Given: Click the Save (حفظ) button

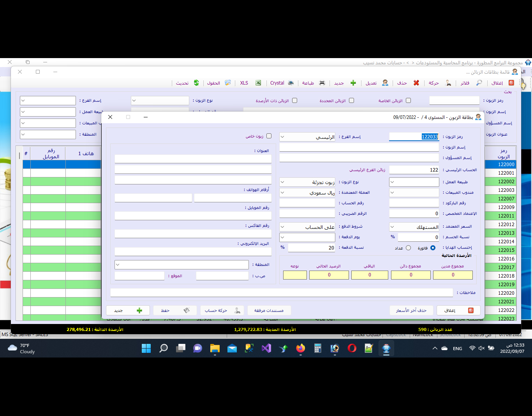Looking at the screenshot, I should point(174,310).
